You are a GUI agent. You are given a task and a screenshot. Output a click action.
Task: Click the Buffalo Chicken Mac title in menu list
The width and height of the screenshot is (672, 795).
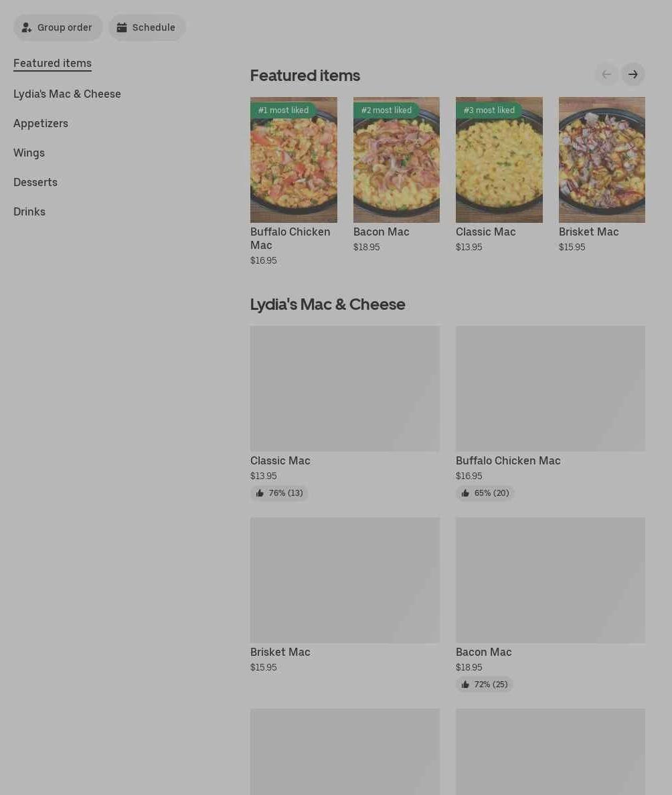click(x=507, y=461)
